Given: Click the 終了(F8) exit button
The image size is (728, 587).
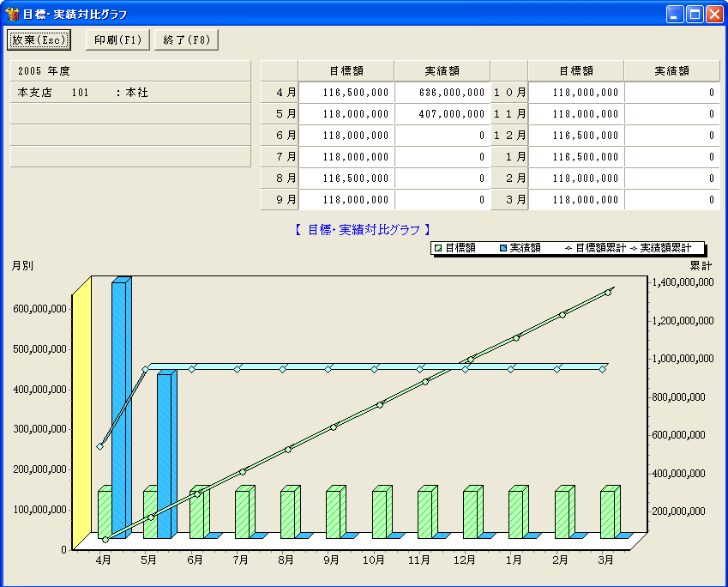Looking at the screenshot, I should 186,40.
